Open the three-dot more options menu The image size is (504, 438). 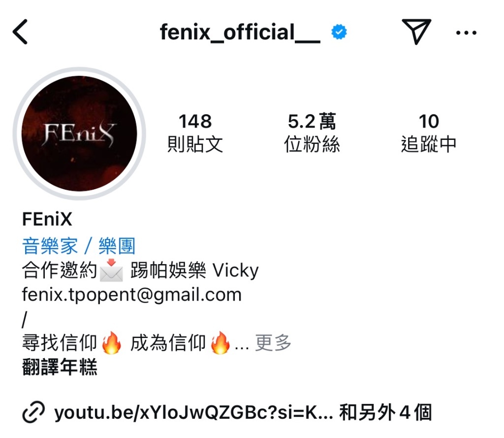point(466,33)
